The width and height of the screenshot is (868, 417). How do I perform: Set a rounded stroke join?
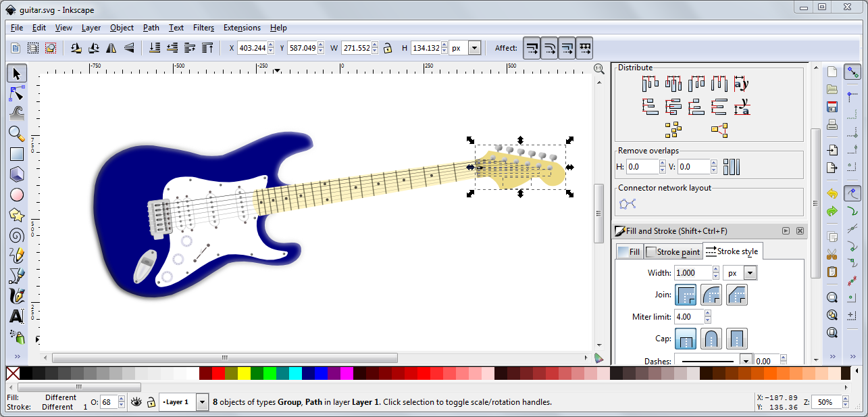click(710, 294)
